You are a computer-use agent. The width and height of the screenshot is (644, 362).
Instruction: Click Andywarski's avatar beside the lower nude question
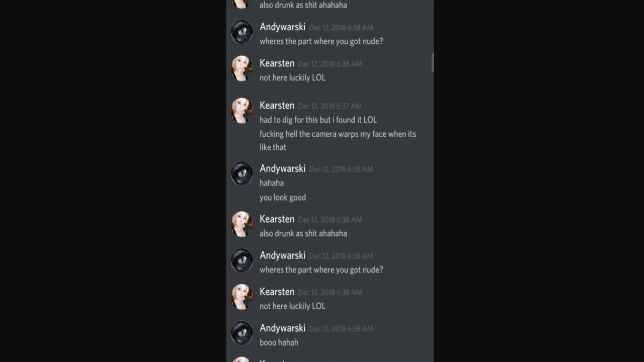point(242,260)
